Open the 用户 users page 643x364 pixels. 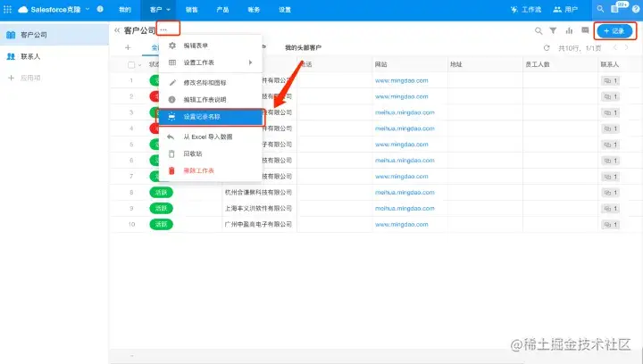pyautogui.click(x=565, y=10)
